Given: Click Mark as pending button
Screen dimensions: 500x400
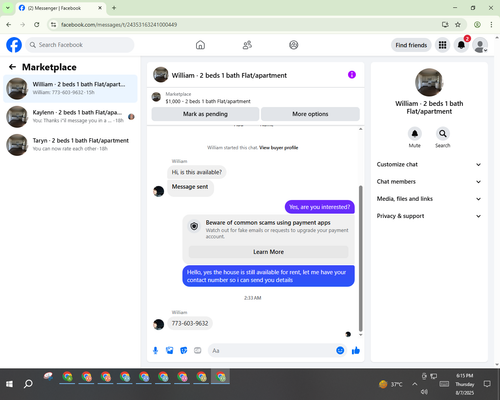Looking at the screenshot, I should tap(205, 114).
